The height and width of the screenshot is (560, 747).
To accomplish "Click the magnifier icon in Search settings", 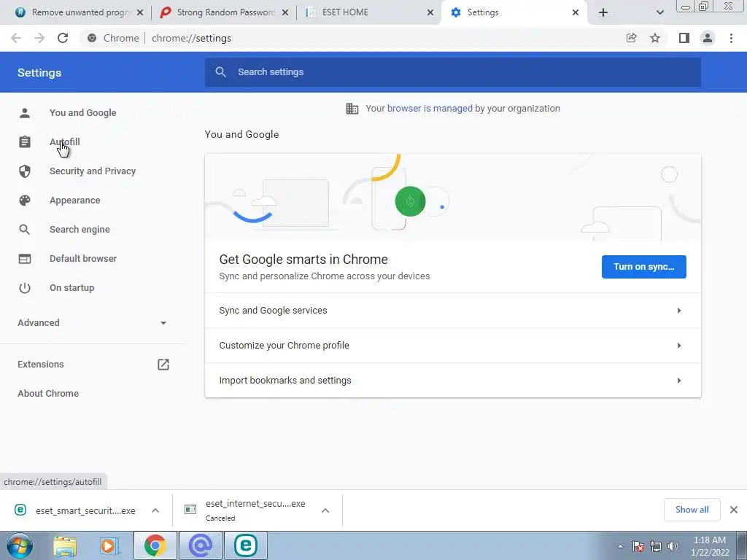I will pyautogui.click(x=220, y=72).
